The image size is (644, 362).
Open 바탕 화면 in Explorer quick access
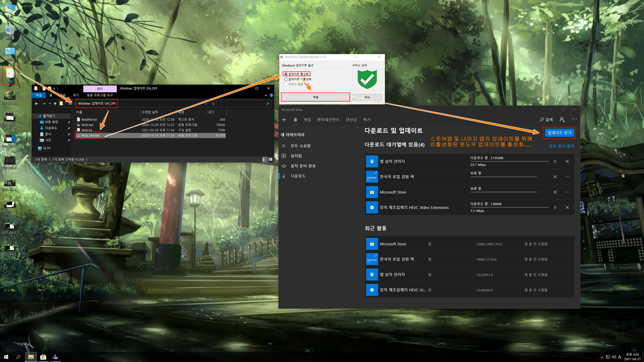tap(51, 122)
